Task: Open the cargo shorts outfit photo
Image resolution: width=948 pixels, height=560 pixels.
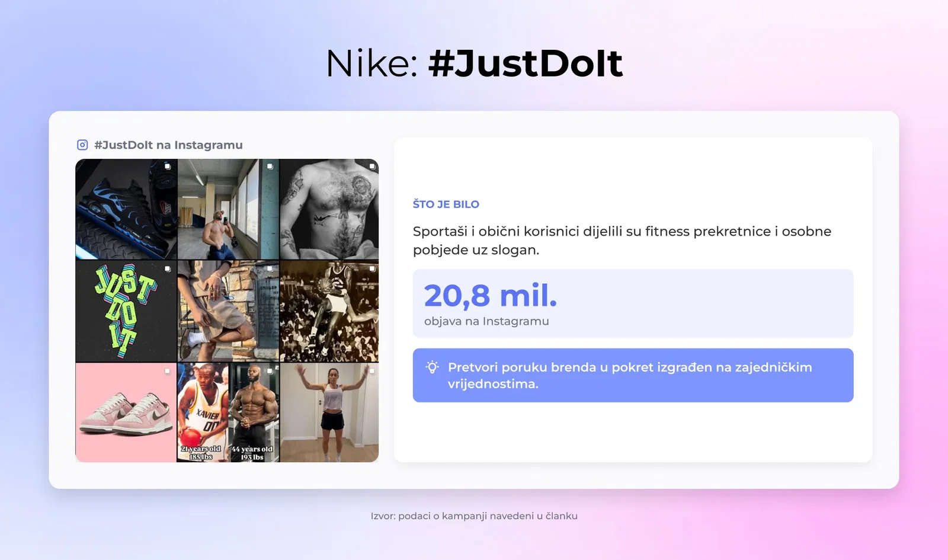Action: (228, 311)
